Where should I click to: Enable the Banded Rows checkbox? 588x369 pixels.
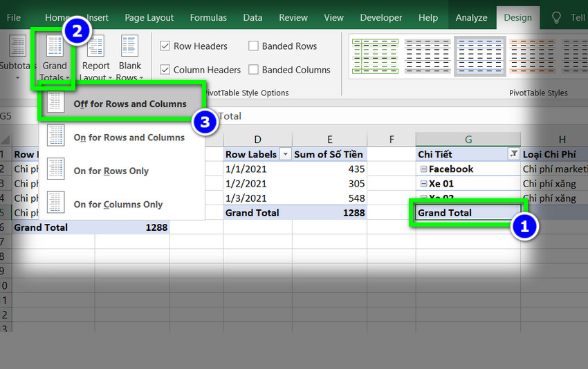253,46
